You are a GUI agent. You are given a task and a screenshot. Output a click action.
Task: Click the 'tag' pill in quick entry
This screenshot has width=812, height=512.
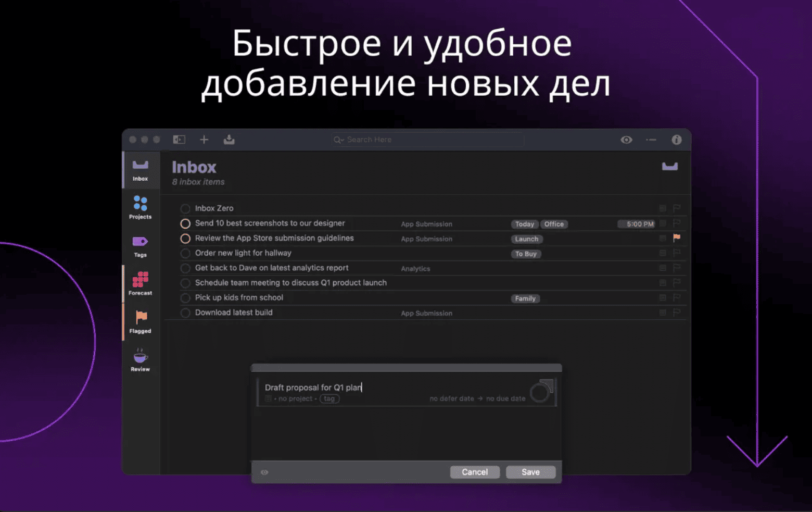click(329, 399)
